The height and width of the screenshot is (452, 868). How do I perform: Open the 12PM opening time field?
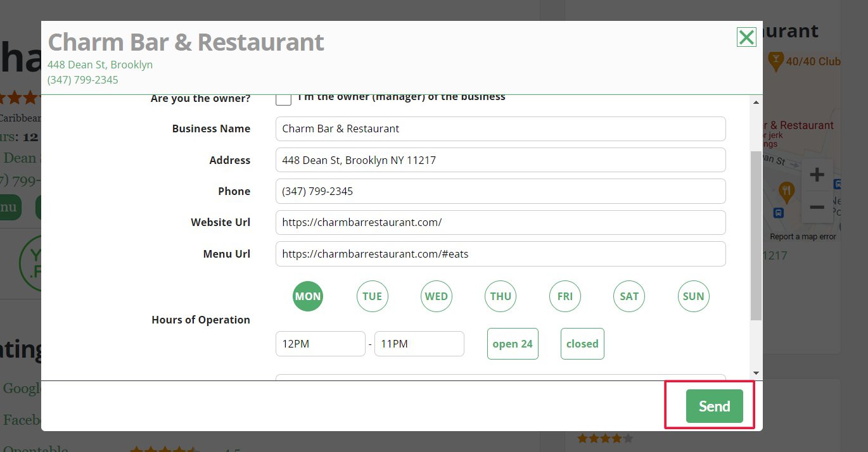(321, 344)
